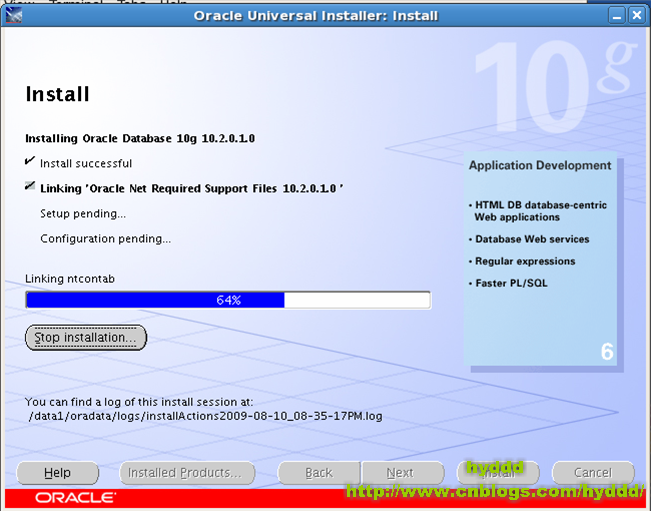Click 'You can find a log' message

tap(139, 402)
